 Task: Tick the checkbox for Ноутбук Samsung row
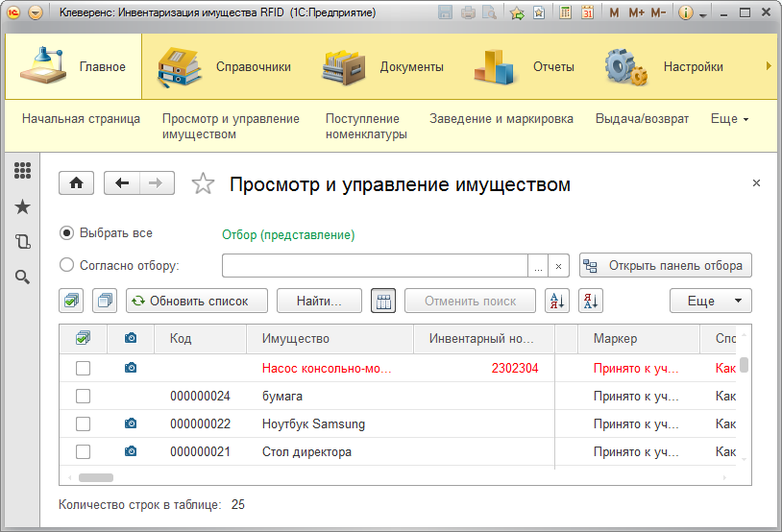pos(84,423)
